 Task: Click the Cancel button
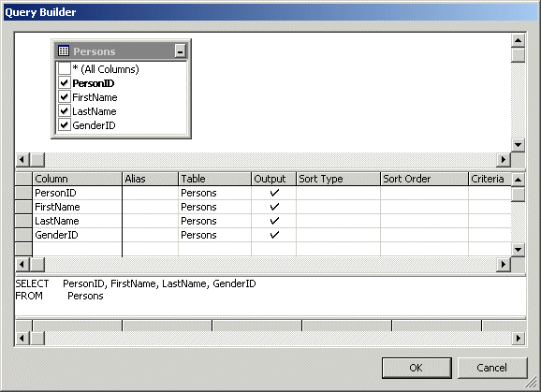click(492, 368)
